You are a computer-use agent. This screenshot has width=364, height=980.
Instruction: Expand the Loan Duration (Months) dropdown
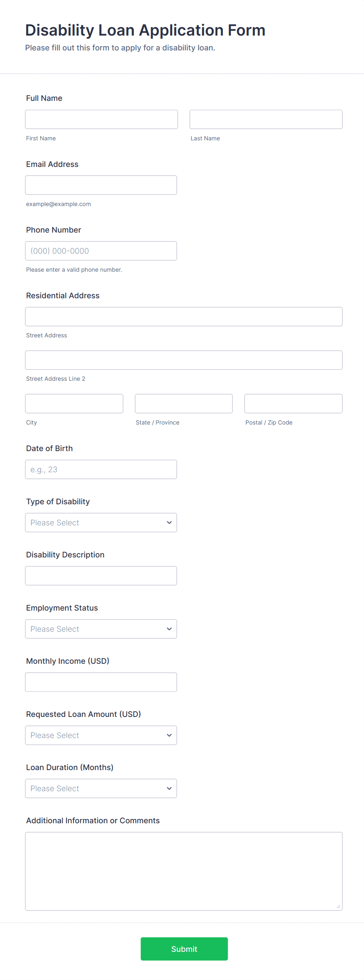101,788
